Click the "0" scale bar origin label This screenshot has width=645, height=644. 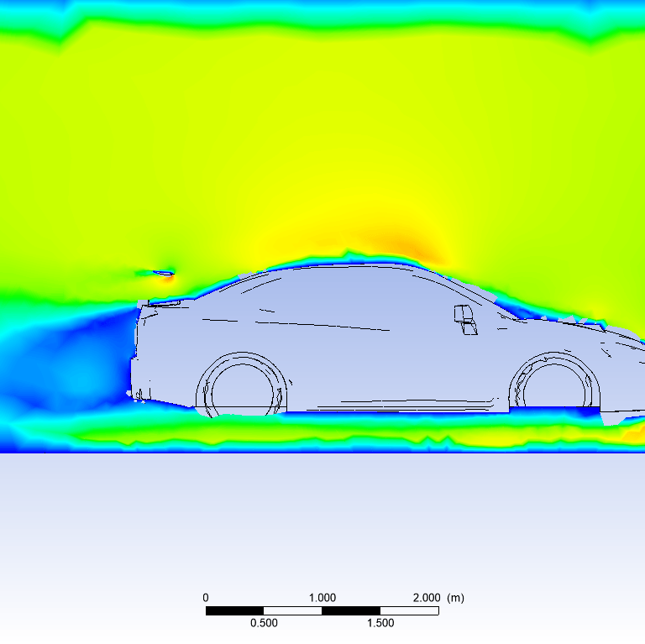point(206,598)
